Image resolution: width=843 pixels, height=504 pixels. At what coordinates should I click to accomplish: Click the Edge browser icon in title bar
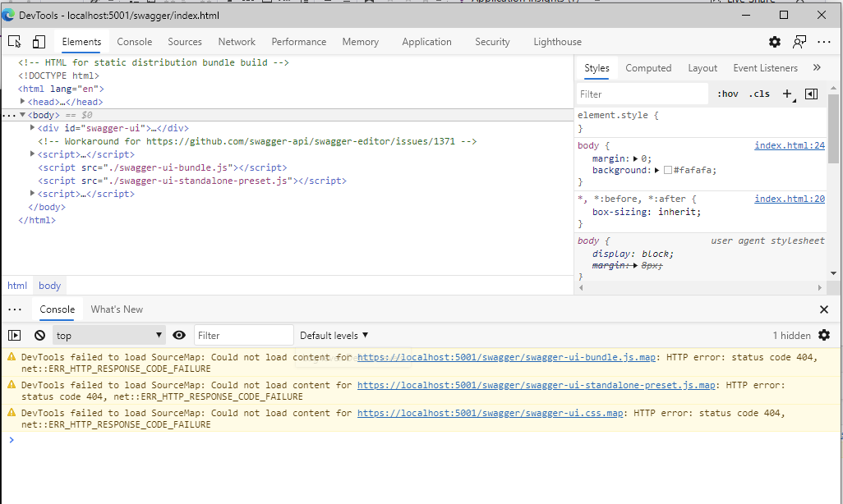coord(8,15)
